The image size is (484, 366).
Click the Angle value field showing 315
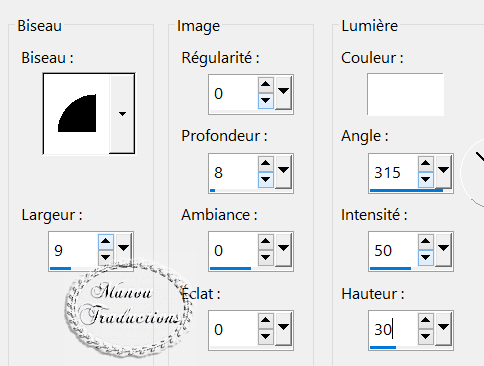(x=393, y=172)
